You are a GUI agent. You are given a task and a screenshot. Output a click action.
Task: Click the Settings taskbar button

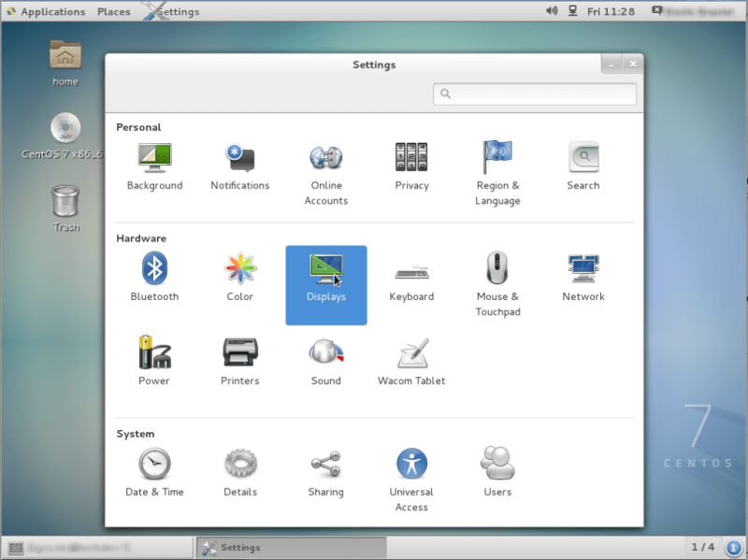coord(291,547)
